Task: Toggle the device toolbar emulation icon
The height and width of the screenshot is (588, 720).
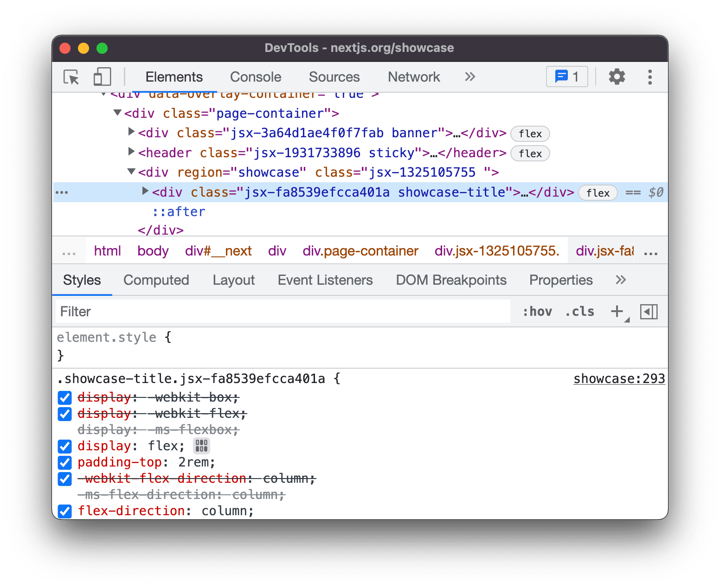Action: (x=102, y=77)
